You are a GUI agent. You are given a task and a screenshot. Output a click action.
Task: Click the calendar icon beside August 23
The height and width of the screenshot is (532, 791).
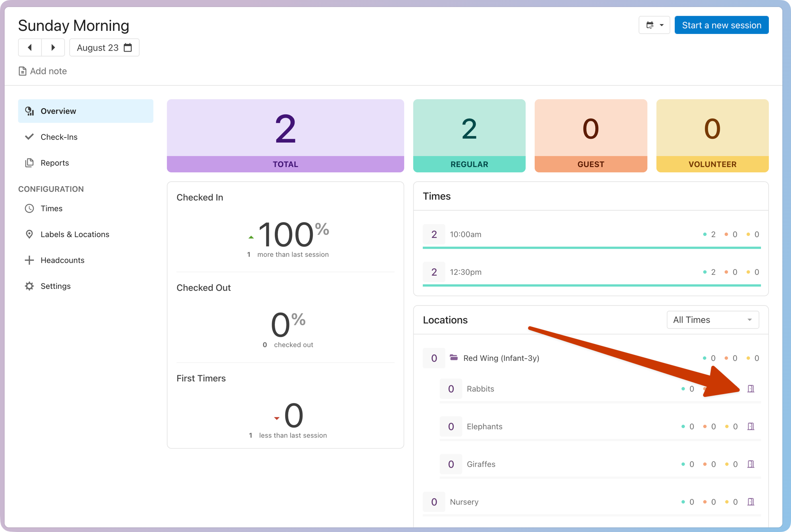127,47
